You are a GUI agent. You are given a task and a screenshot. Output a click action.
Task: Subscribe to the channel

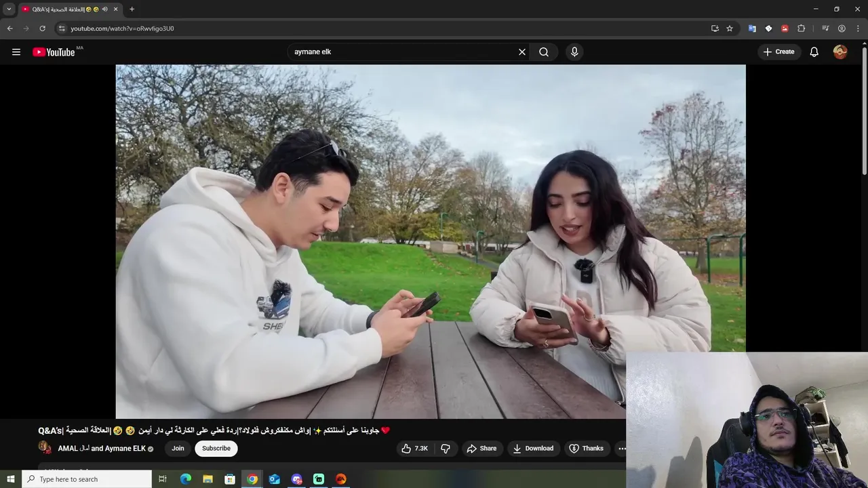coord(216,448)
